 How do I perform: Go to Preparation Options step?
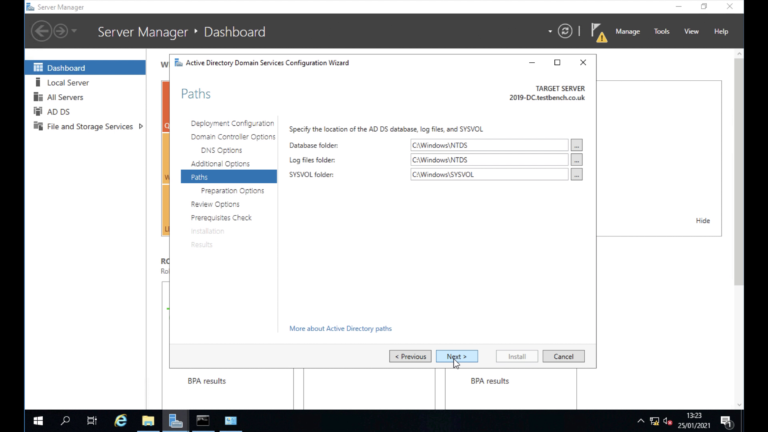click(x=232, y=191)
